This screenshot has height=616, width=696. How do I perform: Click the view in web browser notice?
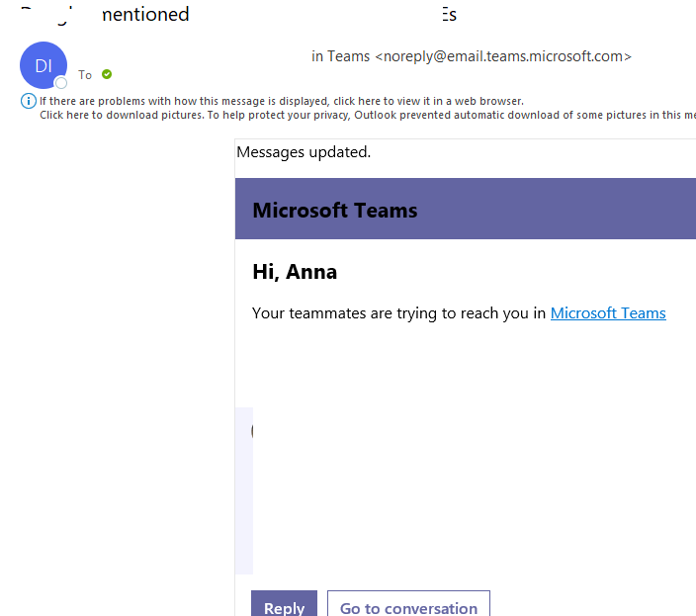click(x=282, y=101)
